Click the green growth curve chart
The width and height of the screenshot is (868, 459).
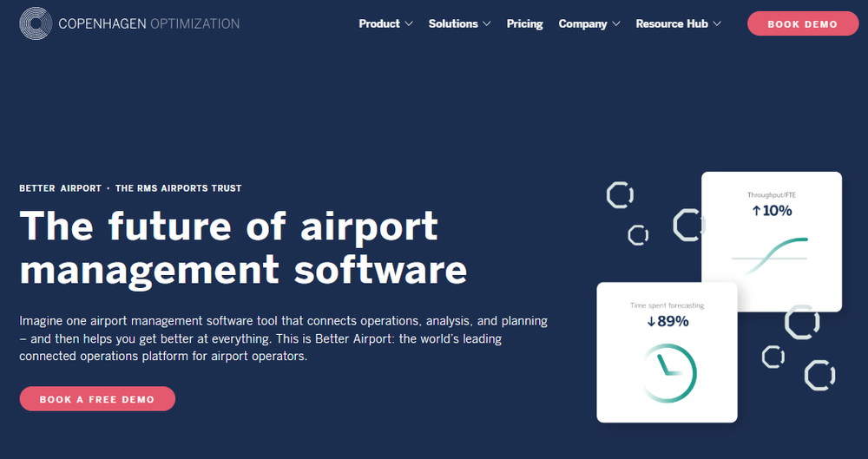pyautogui.click(x=769, y=256)
